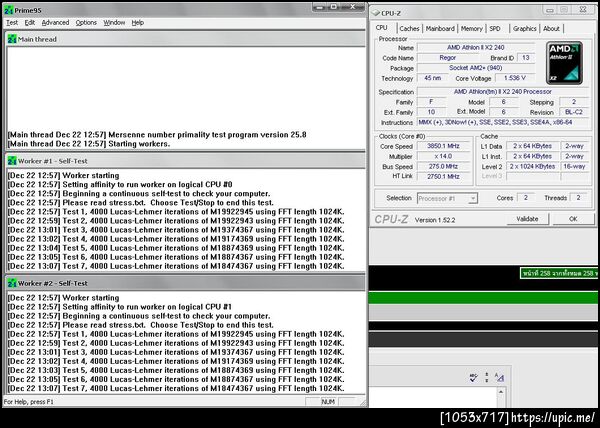Click the Revision value 'BL-C2'
600x428 pixels.
(x=574, y=112)
